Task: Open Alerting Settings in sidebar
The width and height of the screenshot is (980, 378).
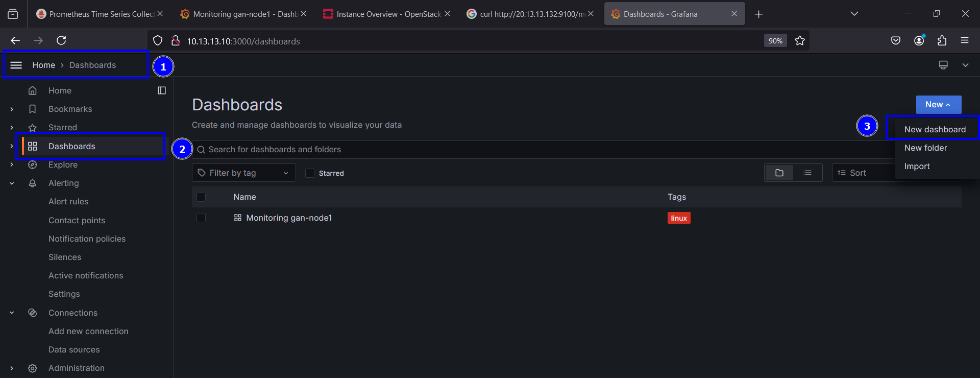Action: pos(64,294)
